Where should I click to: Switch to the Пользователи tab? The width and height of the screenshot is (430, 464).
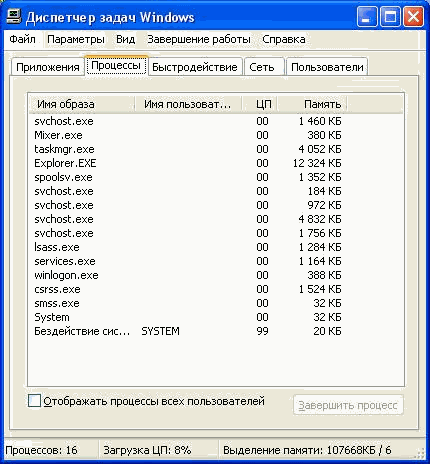(327, 67)
